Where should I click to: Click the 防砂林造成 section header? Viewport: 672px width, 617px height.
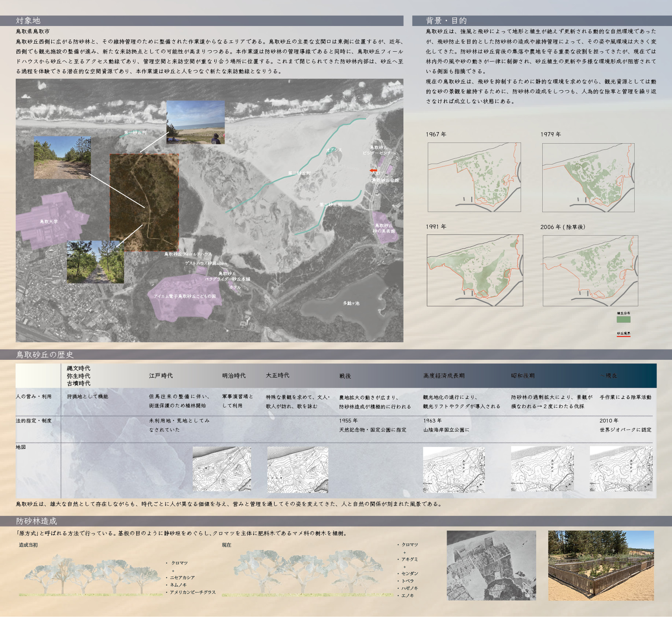[x=37, y=521]
